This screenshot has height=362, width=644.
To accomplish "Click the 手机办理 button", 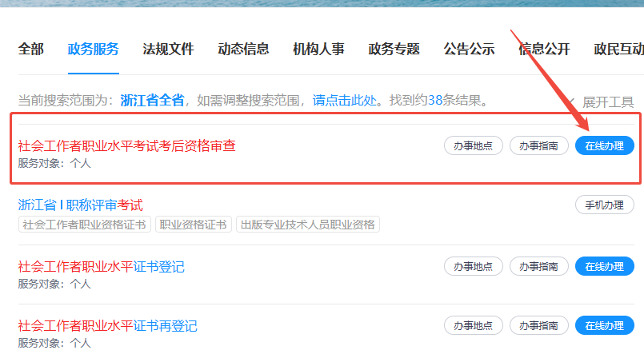I will [605, 205].
